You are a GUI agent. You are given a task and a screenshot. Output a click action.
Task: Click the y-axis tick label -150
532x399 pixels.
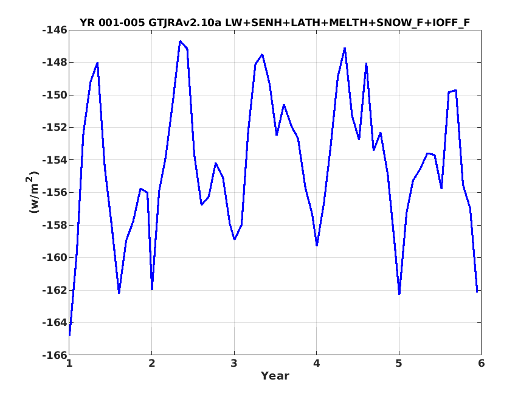pos(55,95)
